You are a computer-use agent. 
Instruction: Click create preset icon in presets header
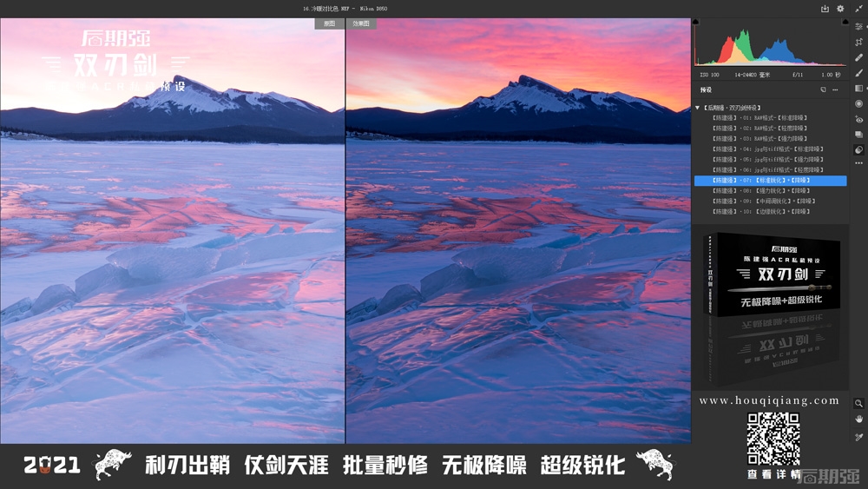tap(823, 89)
